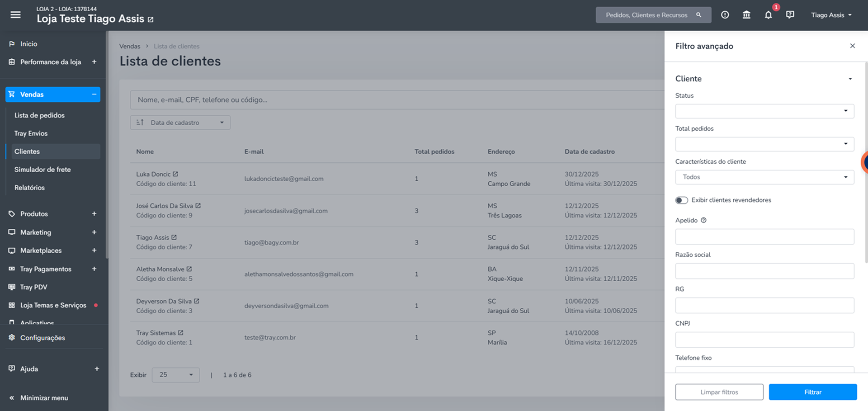Click the notification bell icon
868x411 pixels.
768,15
